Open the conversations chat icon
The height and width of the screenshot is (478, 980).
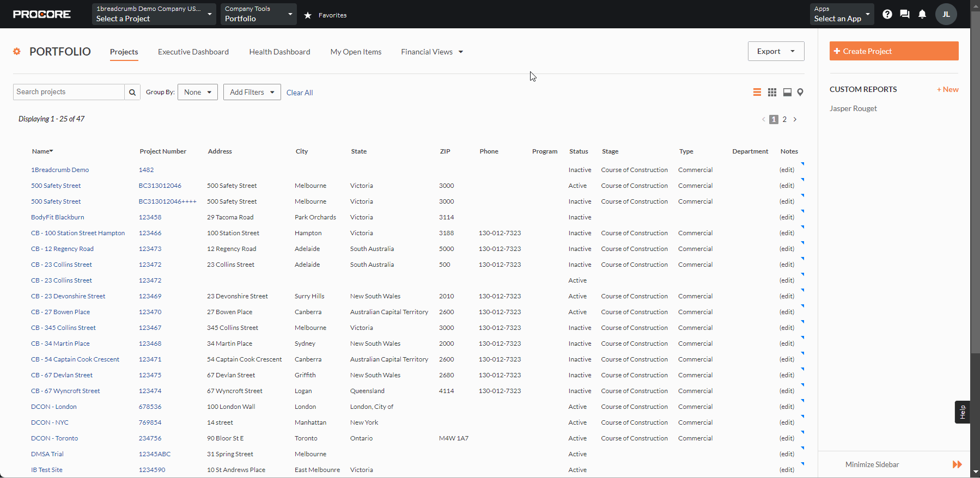(x=905, y=14)
